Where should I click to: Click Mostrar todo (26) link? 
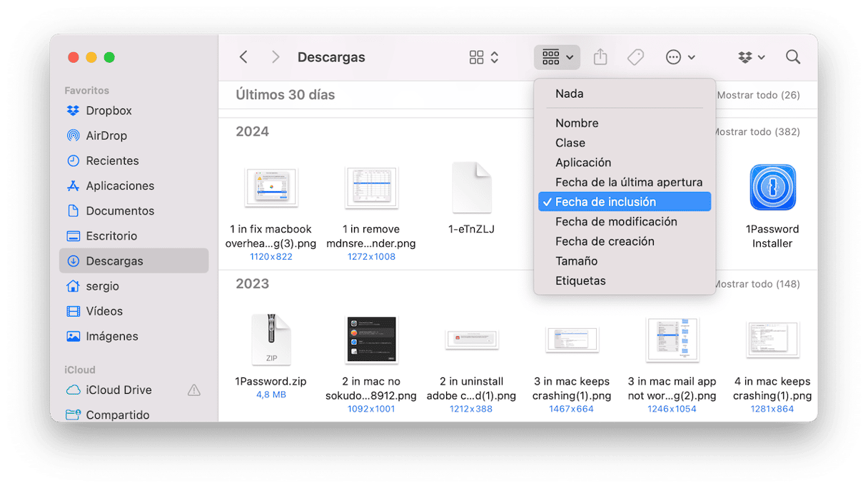click(757, 95)
